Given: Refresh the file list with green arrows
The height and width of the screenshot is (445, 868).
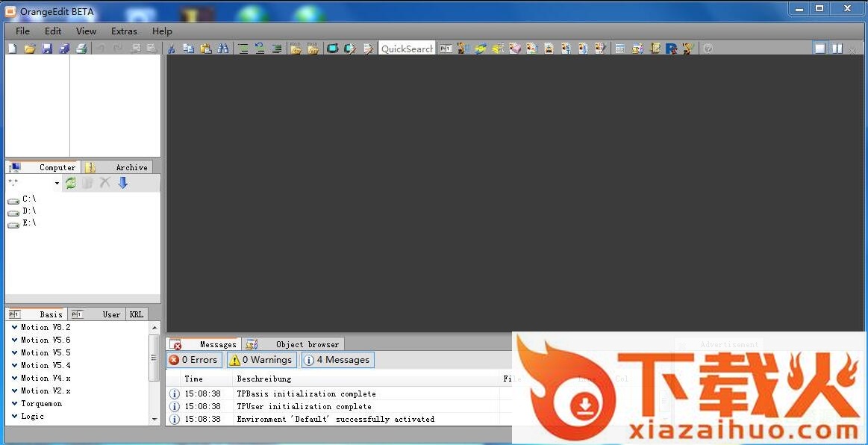Looking at the screenshot, I should pos(71,183).
